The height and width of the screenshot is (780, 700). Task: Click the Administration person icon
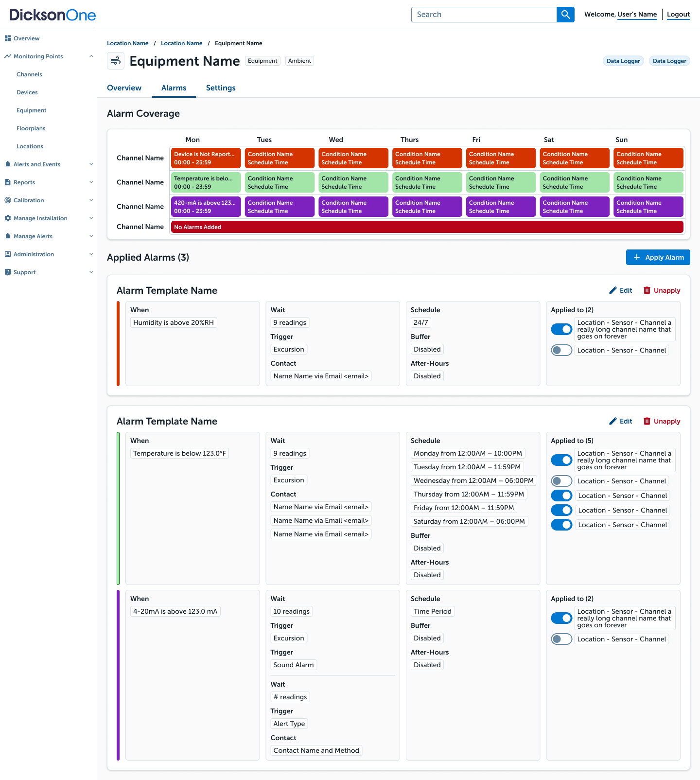point(8,254)
